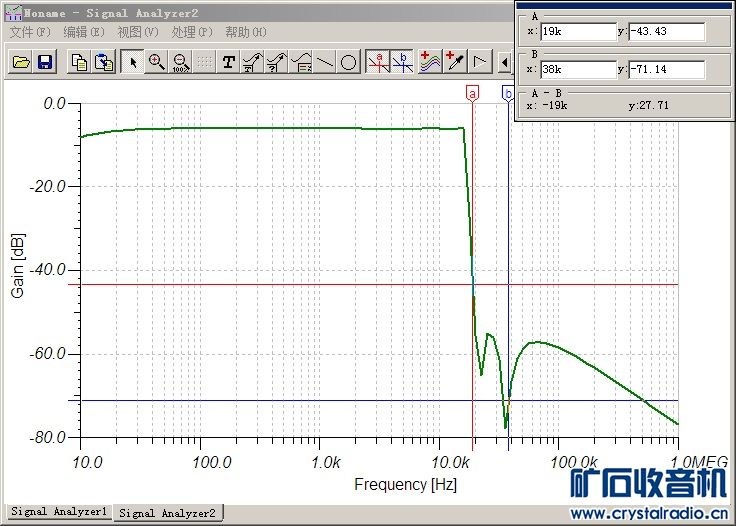Viewport: 736px width, 526px height.
Task: Open the 帮助(H) menu
Action: tap(246, 32)
